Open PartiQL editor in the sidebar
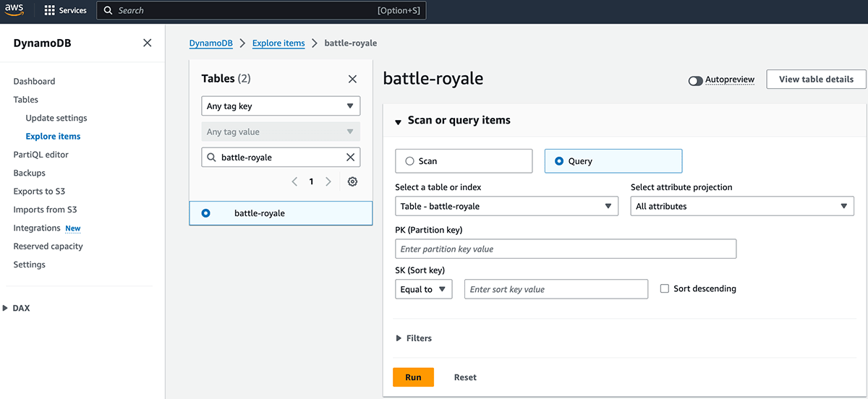868x399 pixels. [x=41, y=155]
